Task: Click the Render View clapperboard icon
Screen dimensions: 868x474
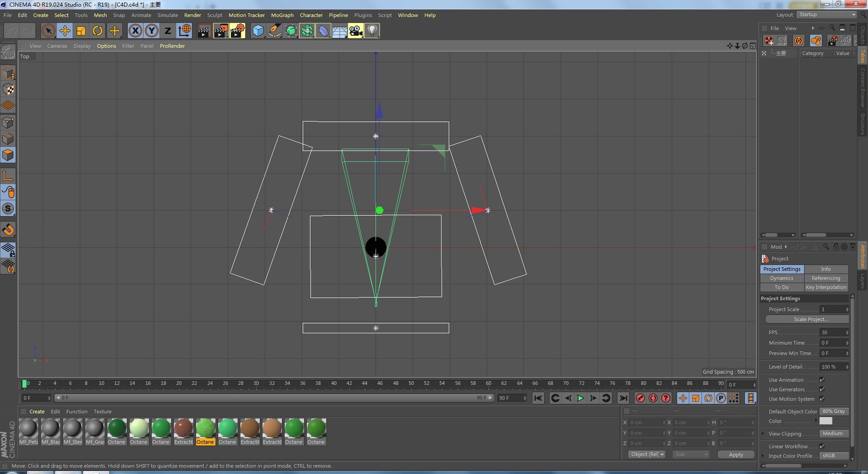Action: point(204,31)
